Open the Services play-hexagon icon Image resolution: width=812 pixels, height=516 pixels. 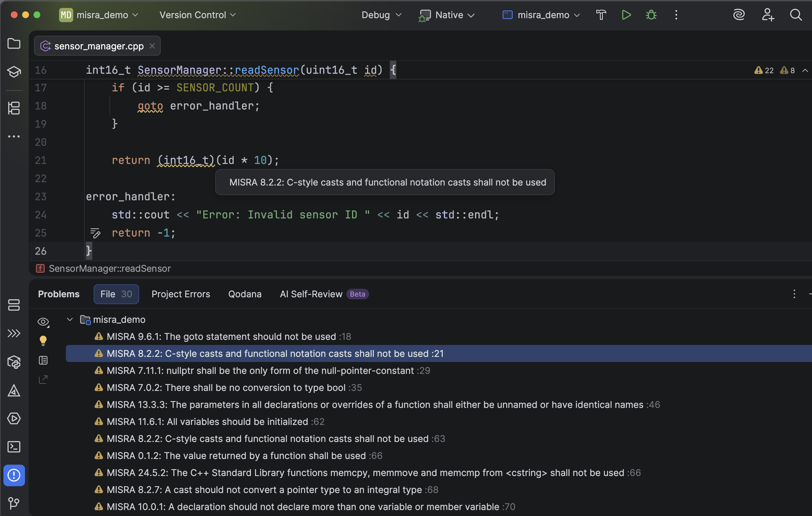14,418
